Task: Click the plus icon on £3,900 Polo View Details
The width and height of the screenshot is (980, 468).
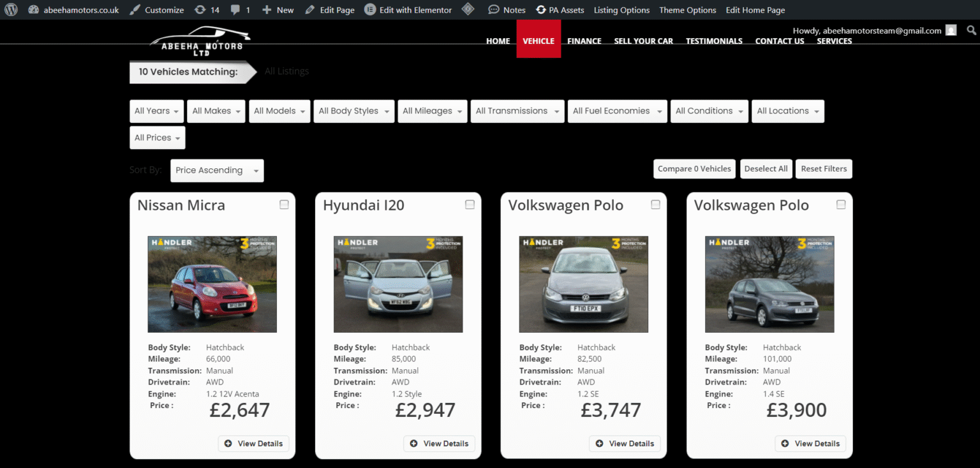Action: point(785,444)
